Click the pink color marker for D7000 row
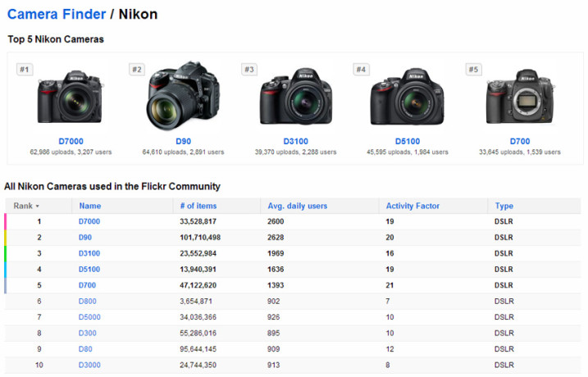Image resolution: width=588 pixels, height=377 pixels. point(5,221)
